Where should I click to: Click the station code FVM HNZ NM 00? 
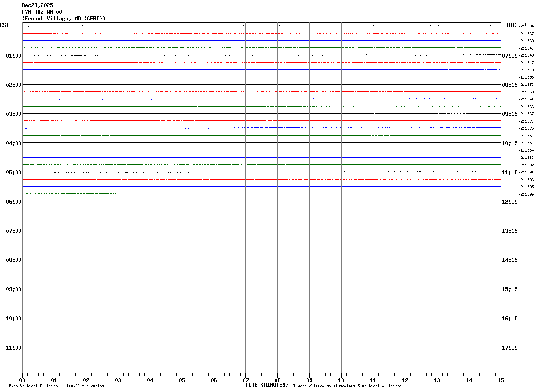[x=42, y=12]
